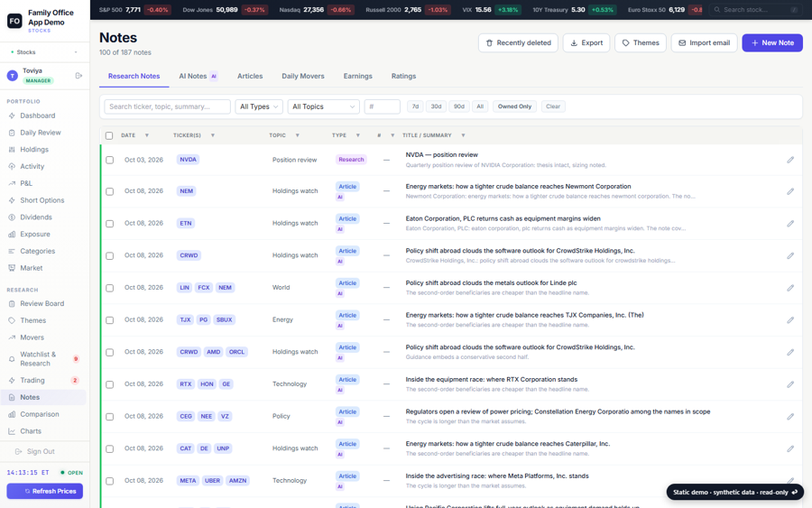Viewport: 812px width, 508px height.
Task: Edit the NVDA position review note
Action: (790, 160)
